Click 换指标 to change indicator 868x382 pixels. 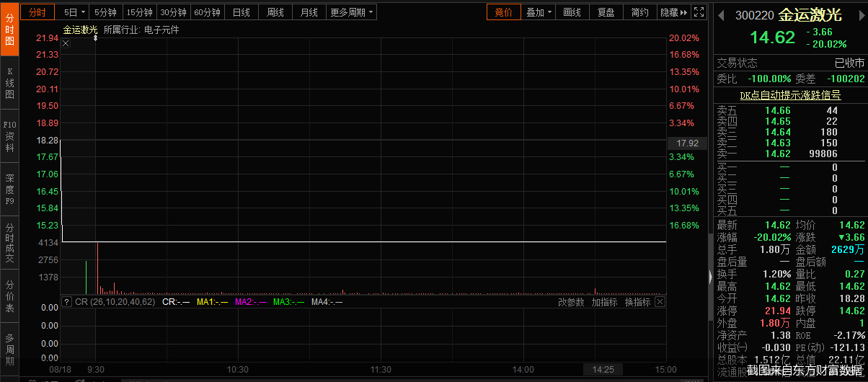pyautogui.click(x=637, y=302)
